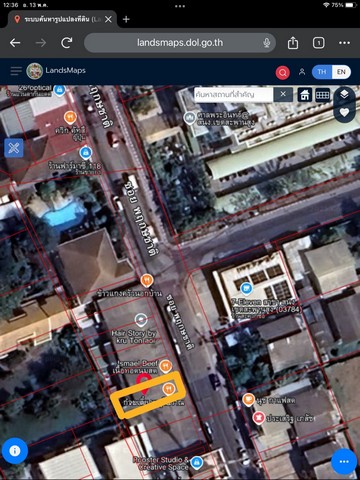Open the measurement ruler tool

coord(322,95)
